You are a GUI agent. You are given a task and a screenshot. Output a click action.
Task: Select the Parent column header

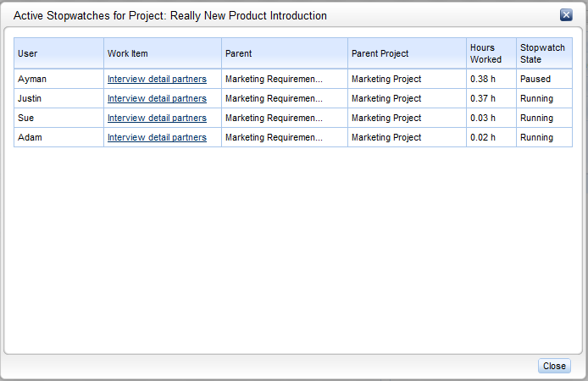point(285,53)
